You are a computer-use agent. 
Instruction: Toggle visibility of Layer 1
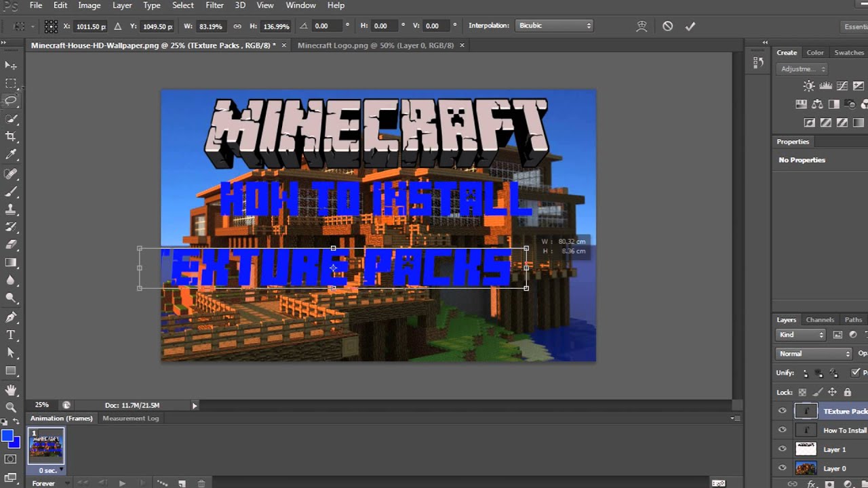782,449
